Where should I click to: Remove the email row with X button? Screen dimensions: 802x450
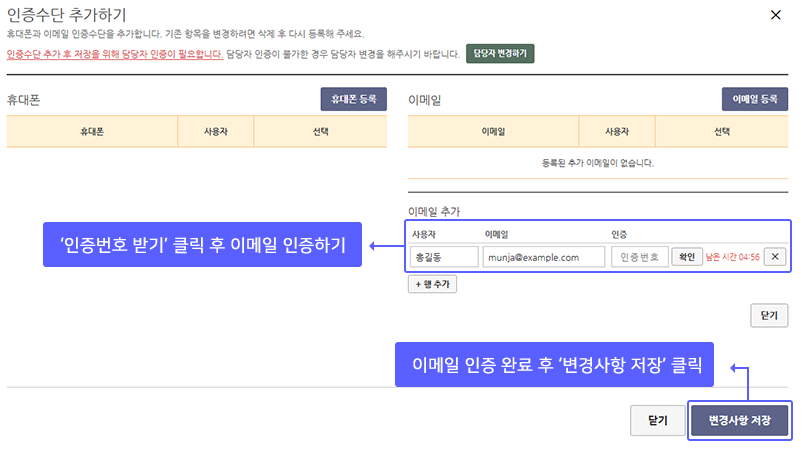(x=775, y=257)
